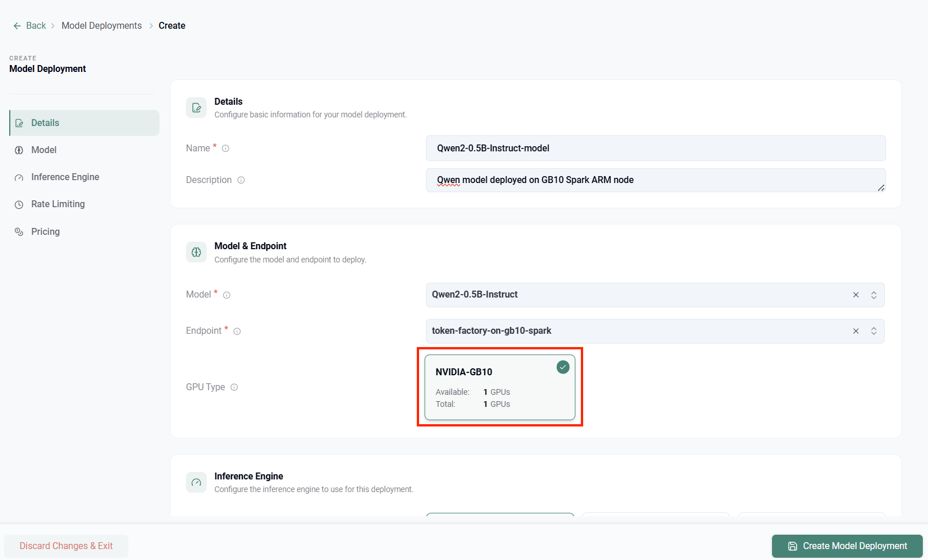Show info tooltip next to Model field
Viewport: 928px width, 560px height.
click(x=227, y=295)
